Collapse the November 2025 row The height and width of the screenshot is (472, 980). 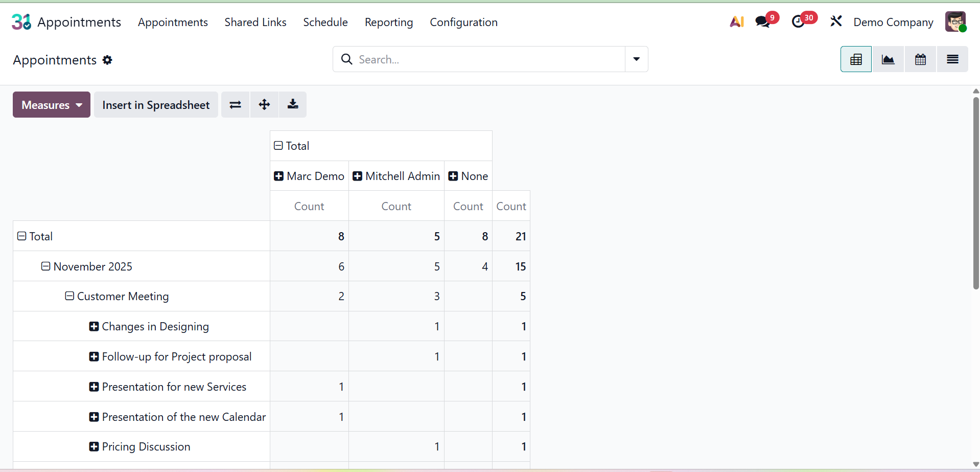pyautogui.click(x=46, y=266)
